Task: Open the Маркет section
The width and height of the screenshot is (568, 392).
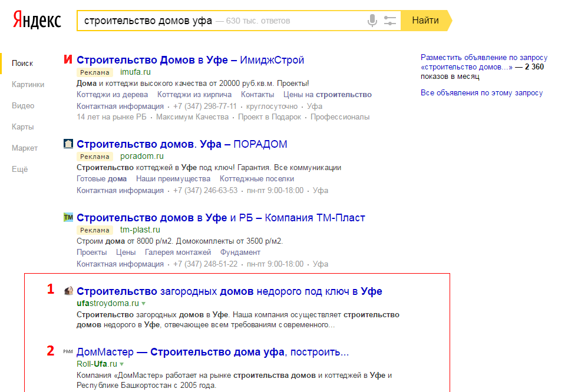Action: coord(25,148)
